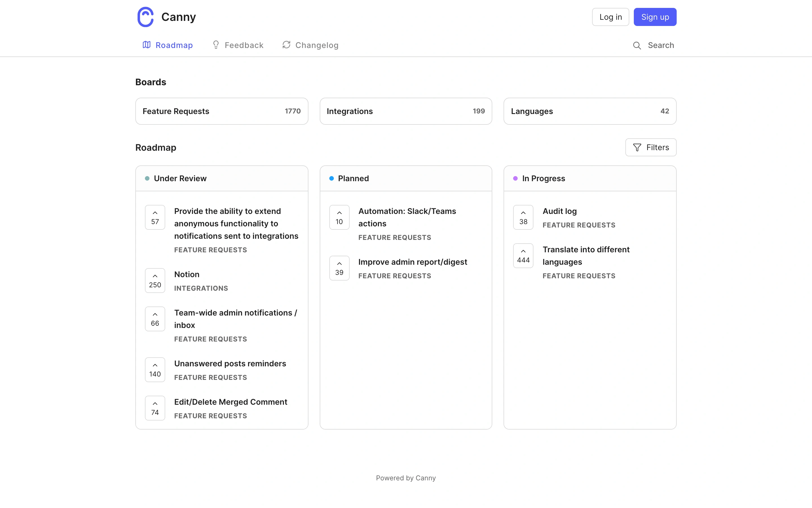Image resolution: width=812 pixels, height=508 pixels.
Task: Click the funnel icon in Filters
Action: click(637, 148)
